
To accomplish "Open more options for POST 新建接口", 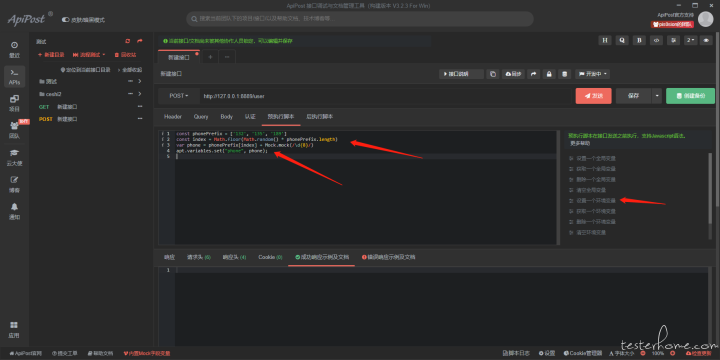I will 140,119.
